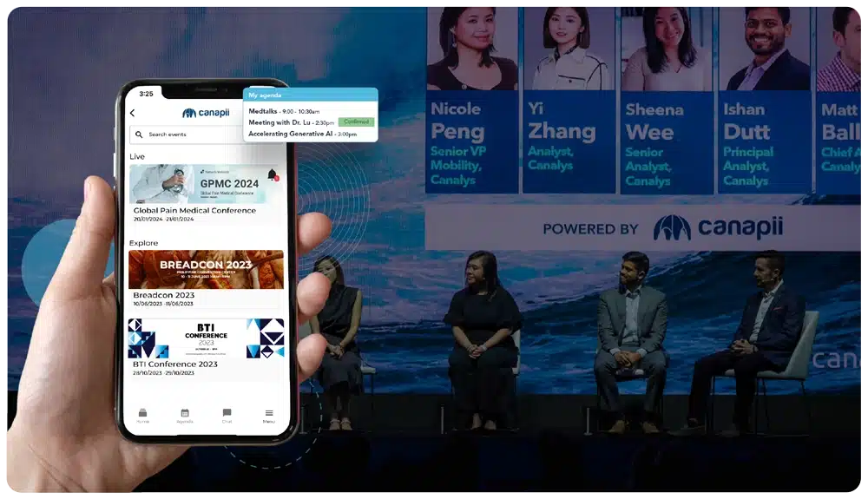Select the Breadcon 2023 event title
Viewport: 868px width, 499px height.
point(164,295)
